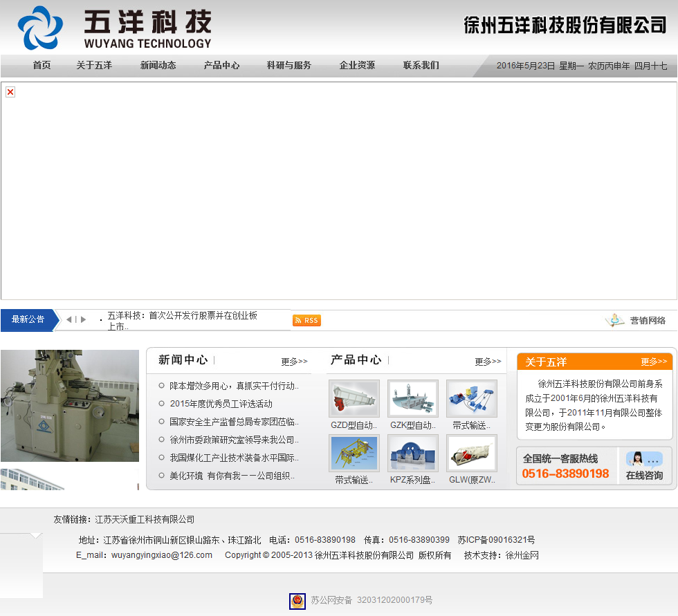
Task: Open news 降本增效多用心，真抓实干付行动
Action: coord(234,386)
